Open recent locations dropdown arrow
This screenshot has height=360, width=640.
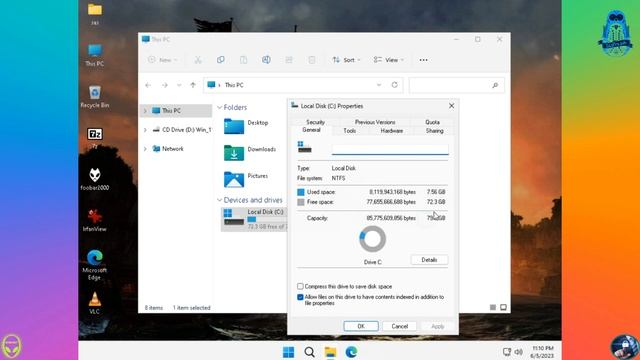[179, 85]
